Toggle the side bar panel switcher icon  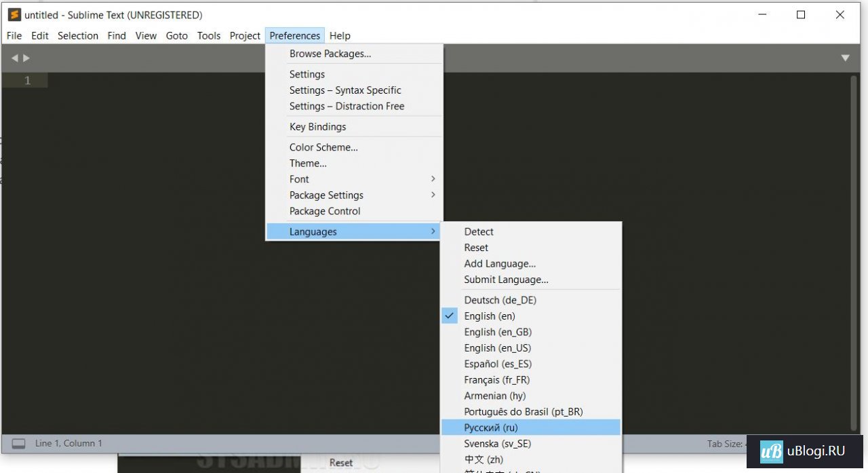pos(19,444)
